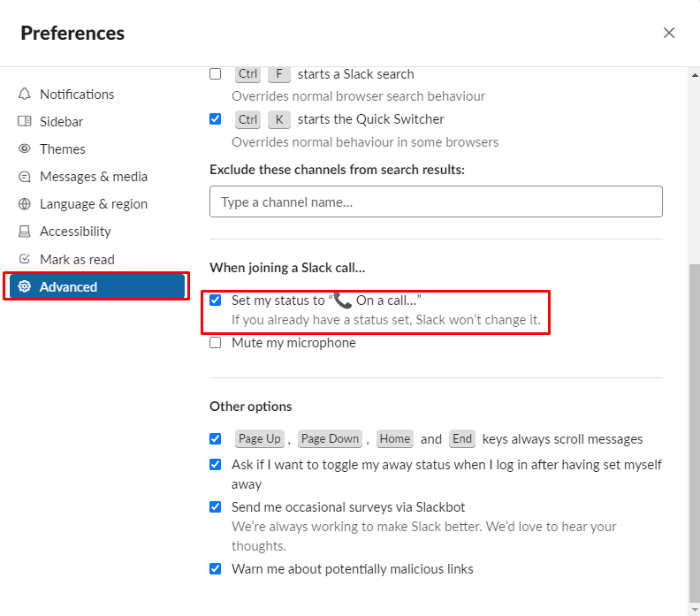Screen dimensions: 700x616
Task: Click the Themes eye icon
Action: pos(24,149)
